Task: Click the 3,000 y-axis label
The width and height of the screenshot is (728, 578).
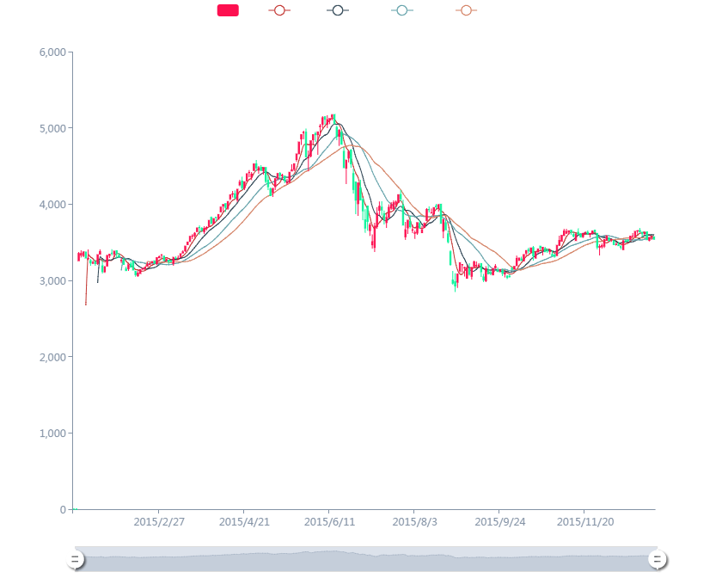Action: tap(52, 281)
